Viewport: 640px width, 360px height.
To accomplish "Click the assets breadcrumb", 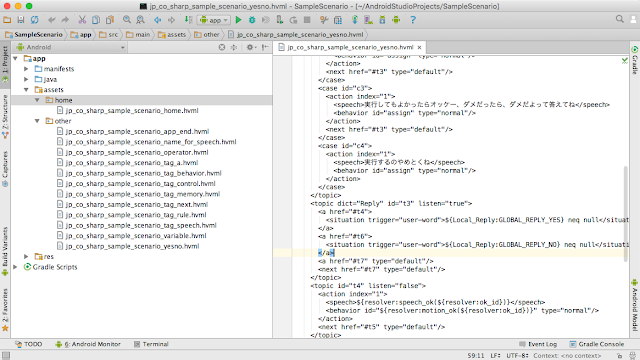I will [172, 35].
